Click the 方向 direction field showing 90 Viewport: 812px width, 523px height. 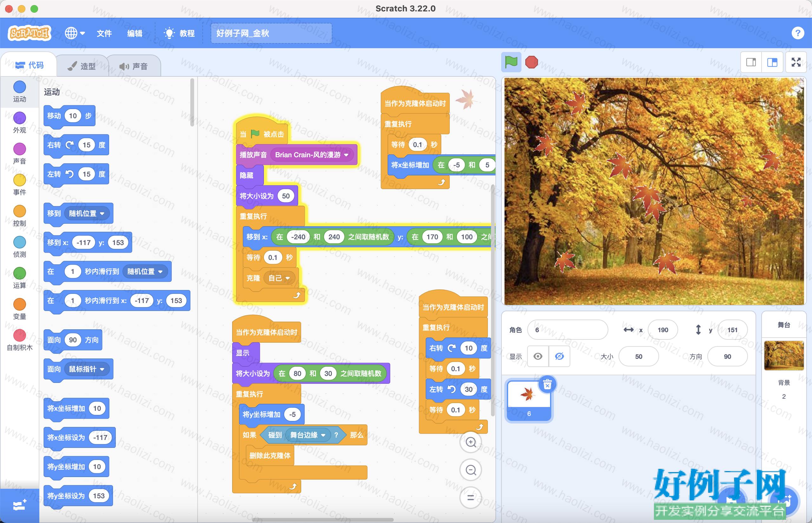click(727, 357)
